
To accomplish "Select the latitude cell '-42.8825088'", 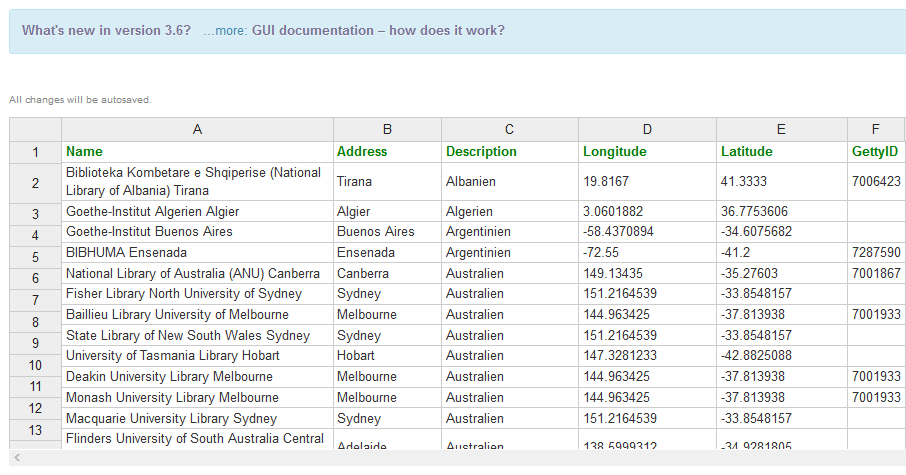I will (x=782, y=356).
